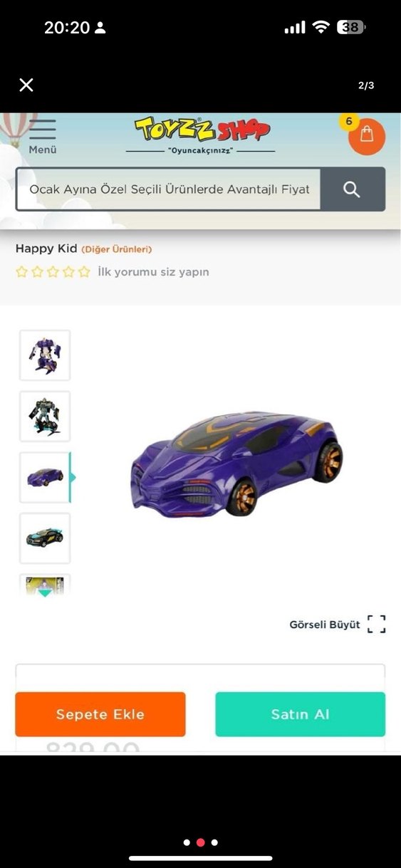Give a five-star rating on last star
The height and width of the screenshot is (868, 401).
[84, 272]
